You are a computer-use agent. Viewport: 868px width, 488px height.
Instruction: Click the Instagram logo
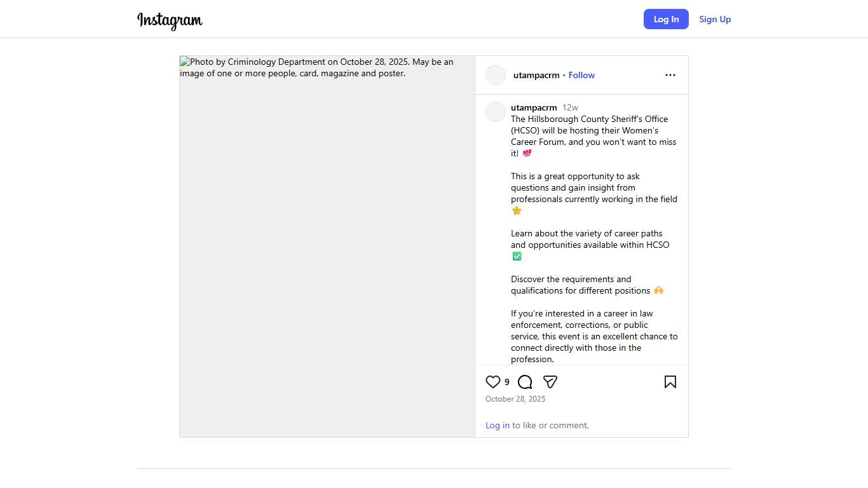click(170, 20)
